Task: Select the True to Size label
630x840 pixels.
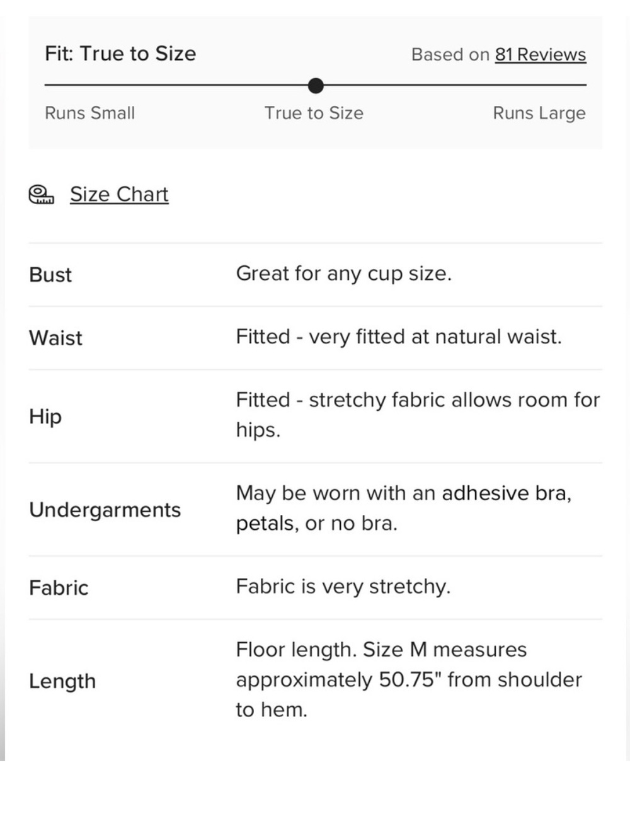Action: click(314, 113)
